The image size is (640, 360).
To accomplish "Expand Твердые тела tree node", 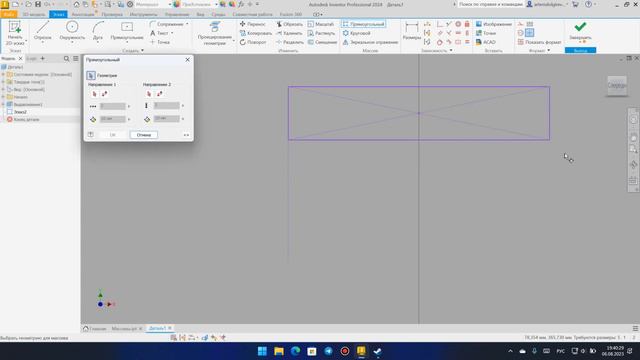I will click(3, 82).
